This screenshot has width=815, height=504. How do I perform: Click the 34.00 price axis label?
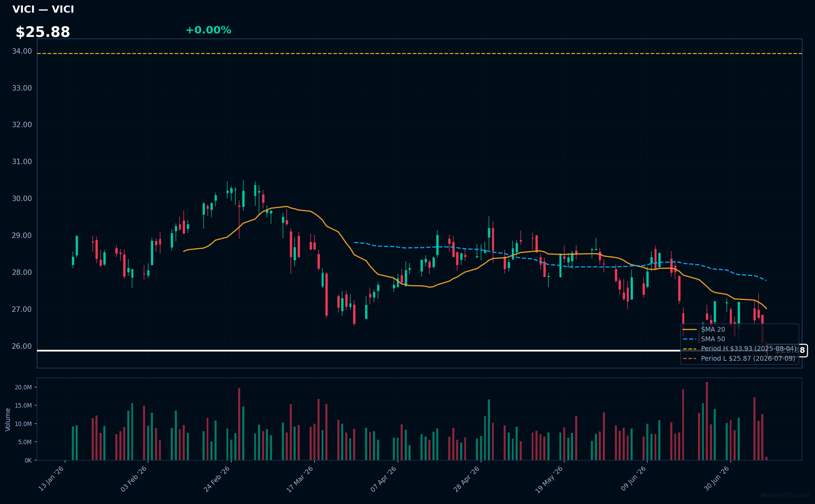22,51
